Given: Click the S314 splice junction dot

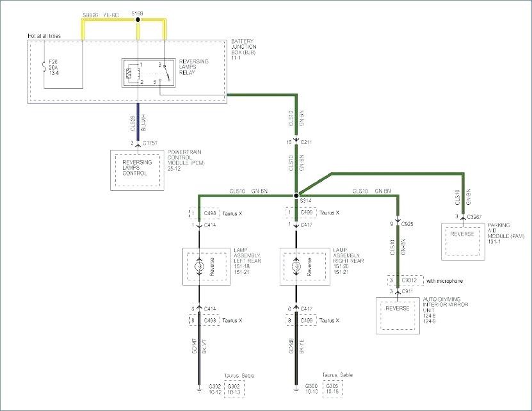Looking at the screenshot, I should (296, 196).
